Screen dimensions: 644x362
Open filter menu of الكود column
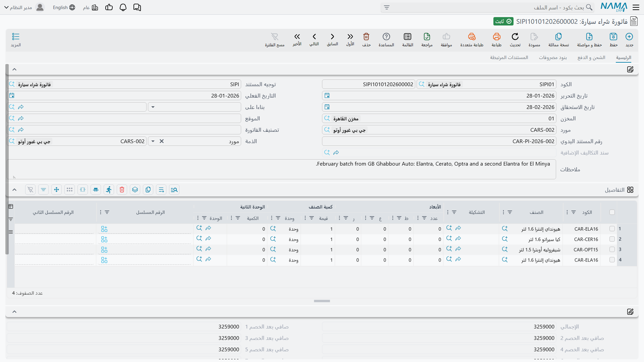coord(574,212)
